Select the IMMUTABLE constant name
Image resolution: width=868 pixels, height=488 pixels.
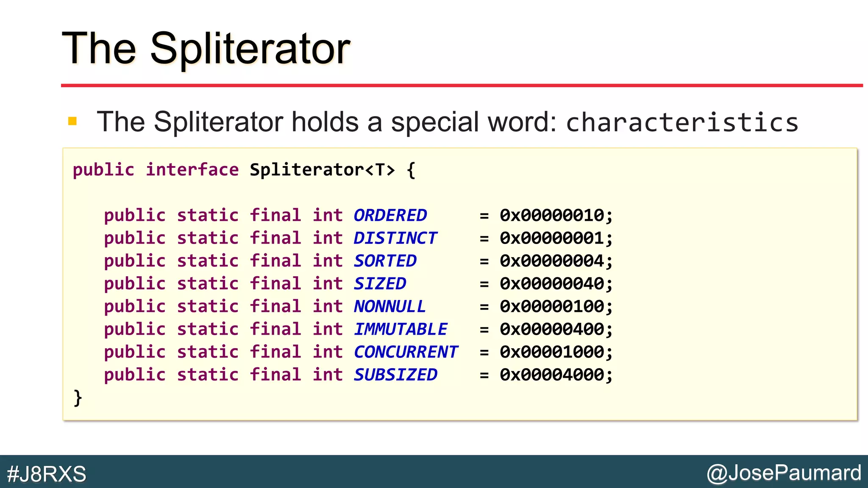tap(401, 329)
